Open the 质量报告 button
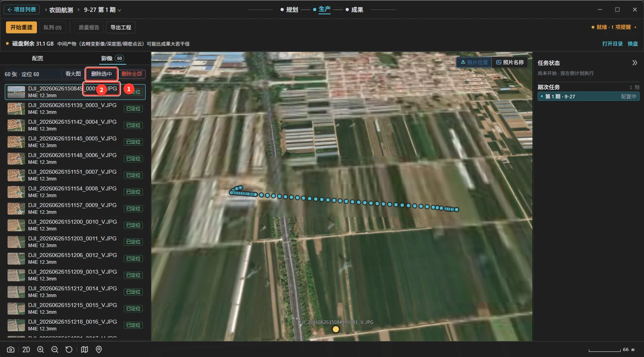 pos(89,27)
